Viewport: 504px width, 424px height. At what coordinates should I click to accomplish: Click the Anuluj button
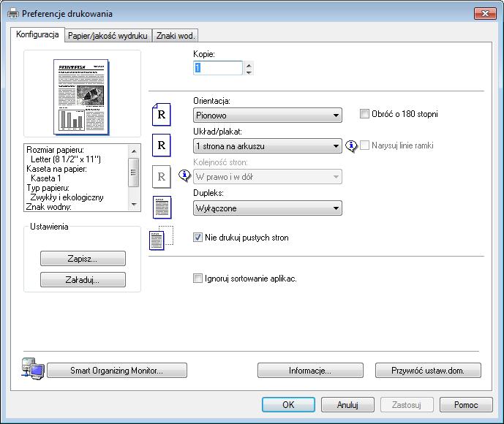pyautogui.click(x=347, y=405)
